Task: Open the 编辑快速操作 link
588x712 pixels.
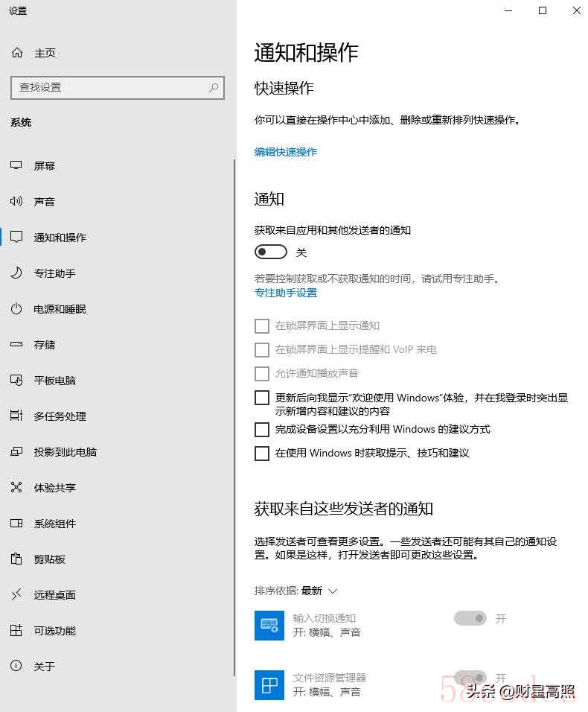Action: [x=285, y=152]
